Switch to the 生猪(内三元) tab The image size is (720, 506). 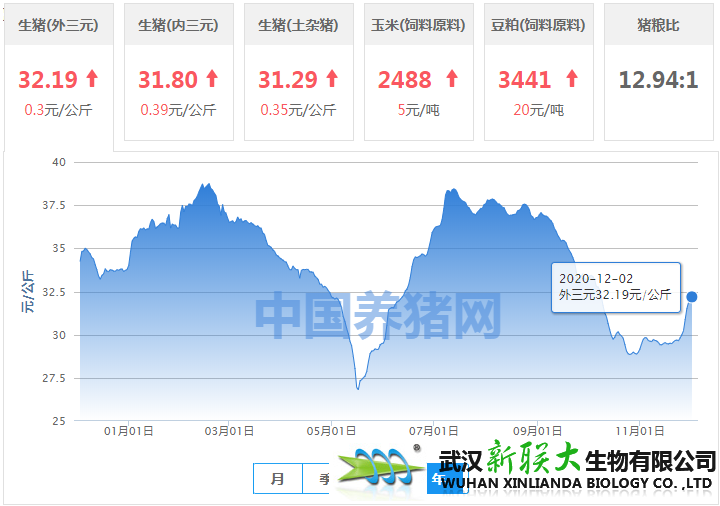[x=178, y=25]
